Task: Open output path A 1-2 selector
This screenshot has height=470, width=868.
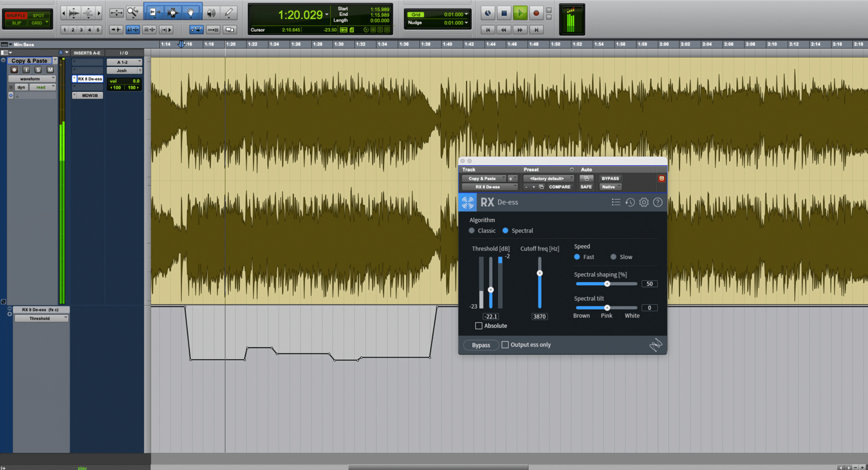Action: click(124, 62)
